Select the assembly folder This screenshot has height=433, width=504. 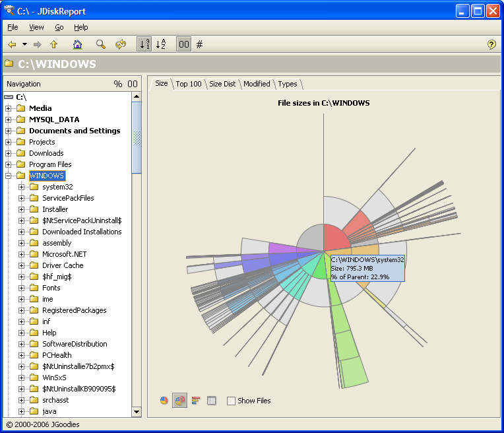[x=57, y=243]
